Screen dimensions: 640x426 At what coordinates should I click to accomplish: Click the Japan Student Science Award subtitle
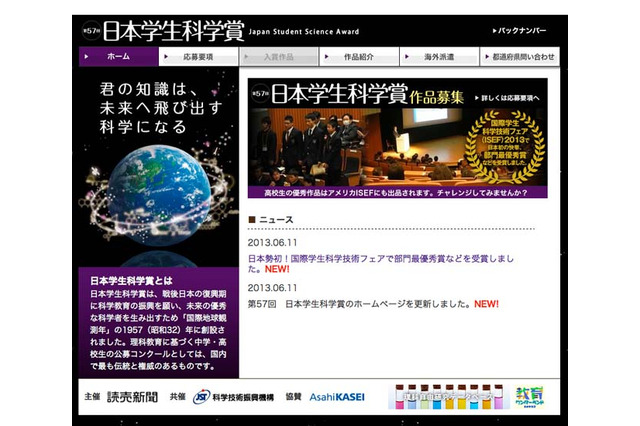[304, 31]
